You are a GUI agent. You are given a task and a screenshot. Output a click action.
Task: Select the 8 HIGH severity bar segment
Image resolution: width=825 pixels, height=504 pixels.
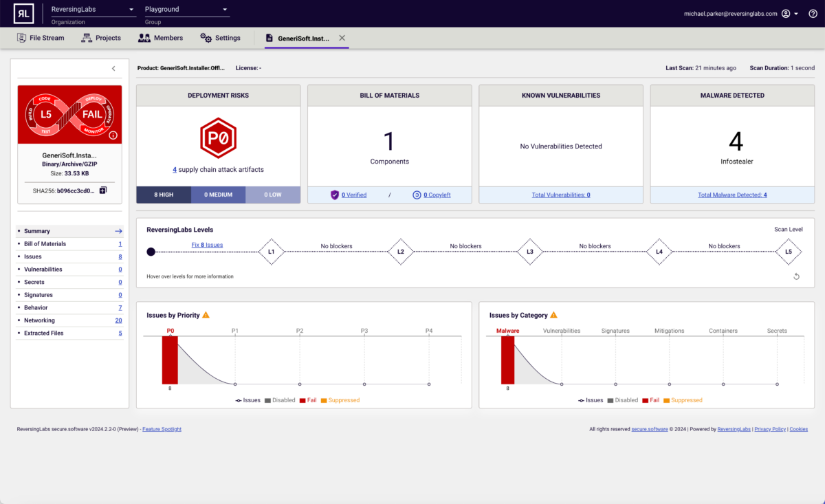(164, 195)
